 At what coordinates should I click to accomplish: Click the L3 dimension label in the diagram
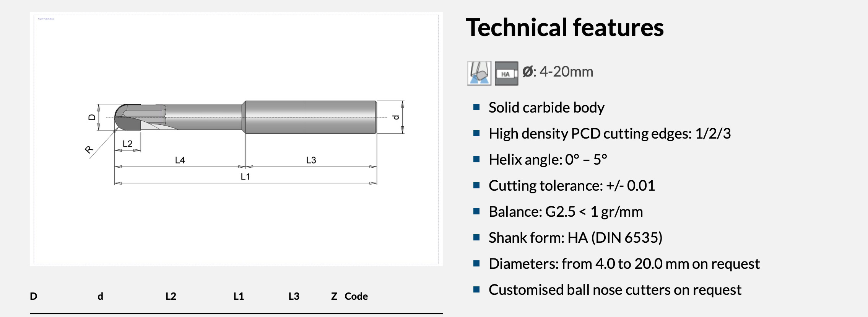(x=311, y=160)
